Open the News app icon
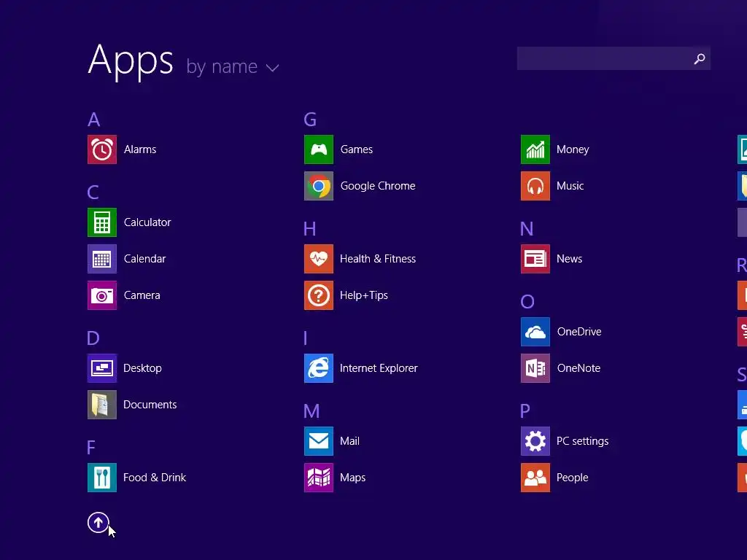747x560 pixels. point(535,259)
